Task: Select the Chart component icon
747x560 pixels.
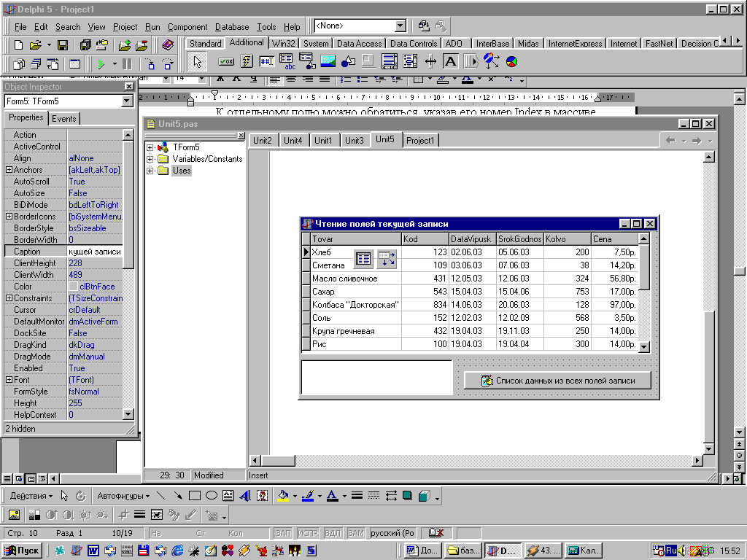Action: coord(511,61)
